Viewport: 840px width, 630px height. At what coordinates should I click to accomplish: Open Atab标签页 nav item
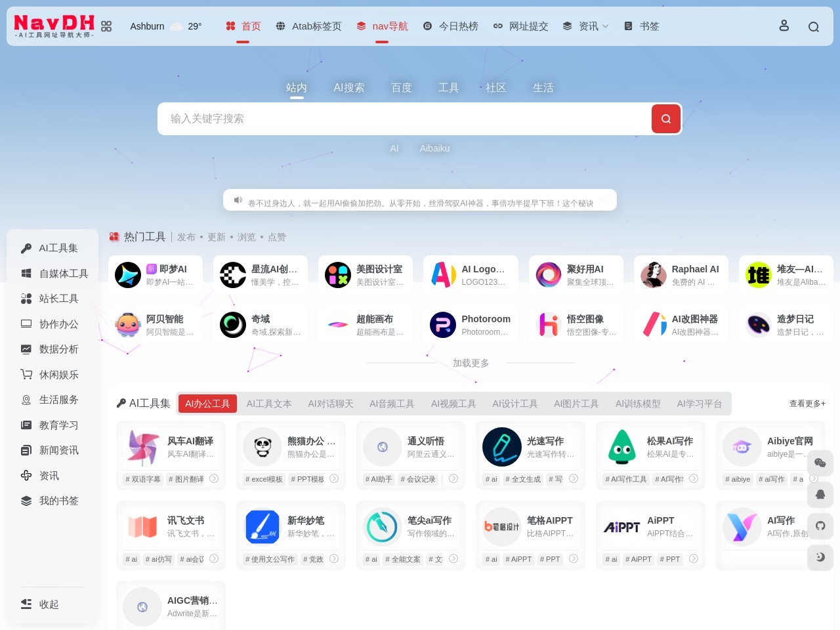tap(308, 26)
